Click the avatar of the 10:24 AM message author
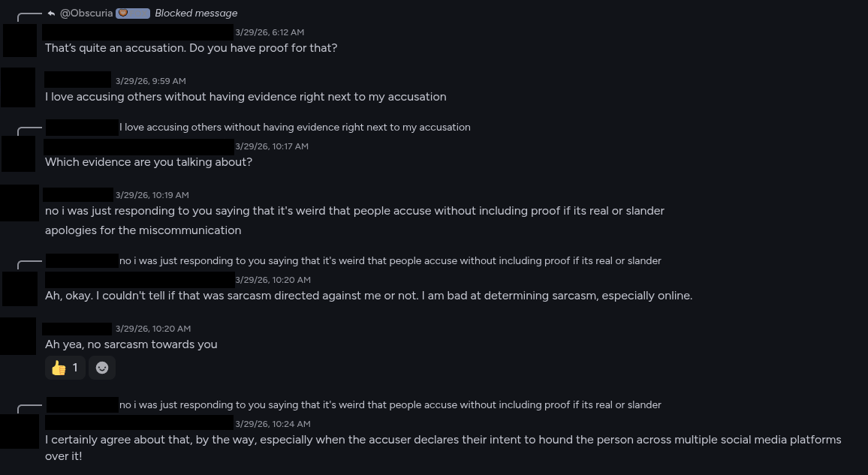 pos(20,431)
